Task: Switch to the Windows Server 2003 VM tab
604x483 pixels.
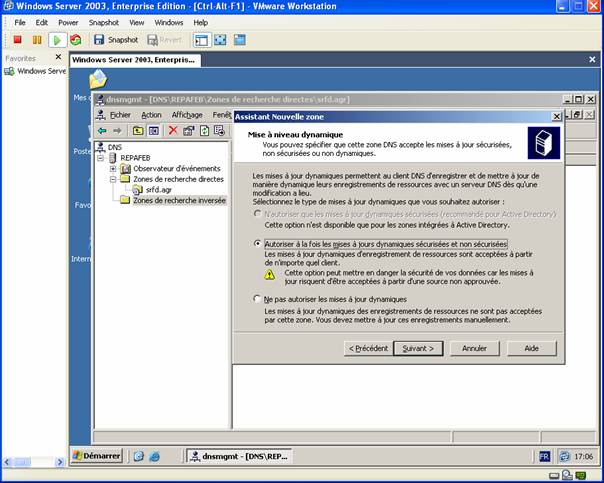Action: 135,60
